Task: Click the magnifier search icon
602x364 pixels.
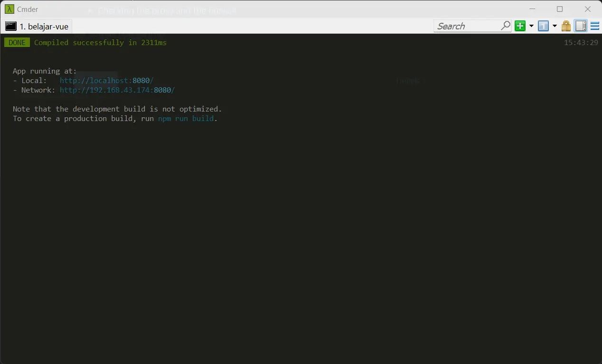Action: click(x=506, y=26)
